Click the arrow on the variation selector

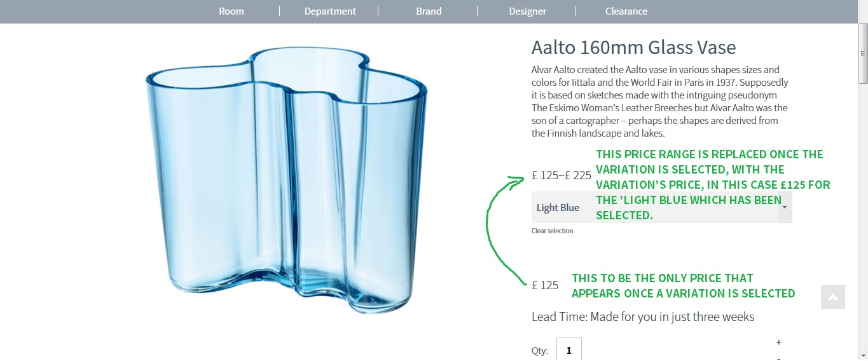pyautogui.click(x=785, y=207)
